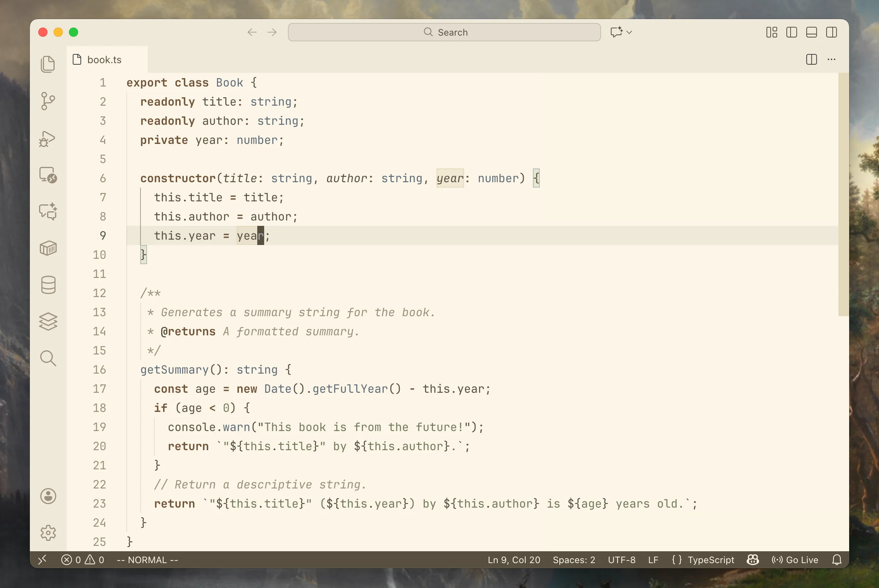Open the Remote Explorer view
Image resolution: width=879 pixels, height=588 pixels.
(48, 175)
